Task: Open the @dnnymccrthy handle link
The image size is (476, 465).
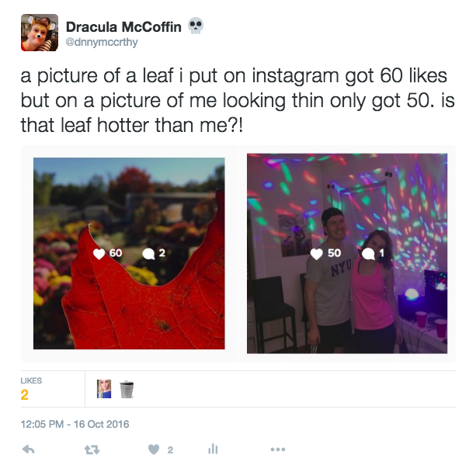Action: 102,42
